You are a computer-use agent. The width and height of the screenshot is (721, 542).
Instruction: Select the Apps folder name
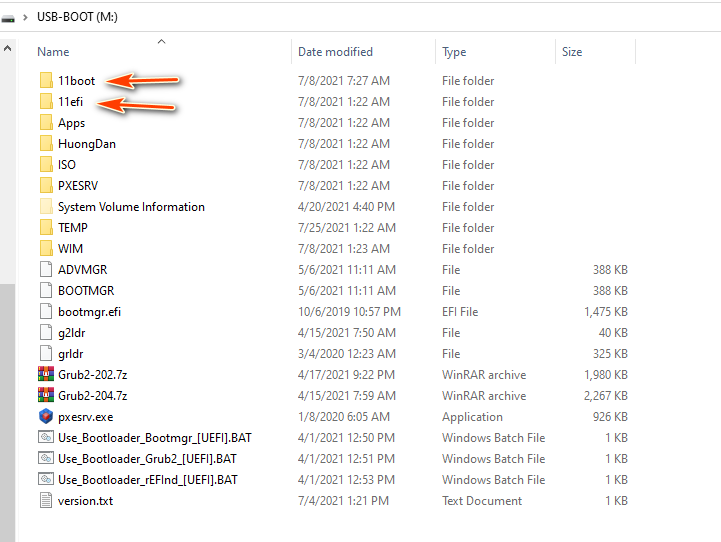[71, 123]
